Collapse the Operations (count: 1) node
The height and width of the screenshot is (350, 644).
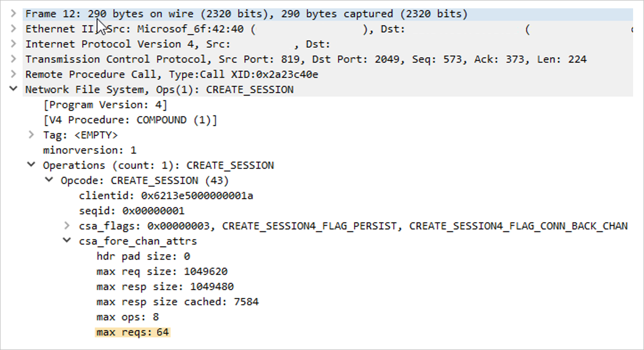point(31,165)
